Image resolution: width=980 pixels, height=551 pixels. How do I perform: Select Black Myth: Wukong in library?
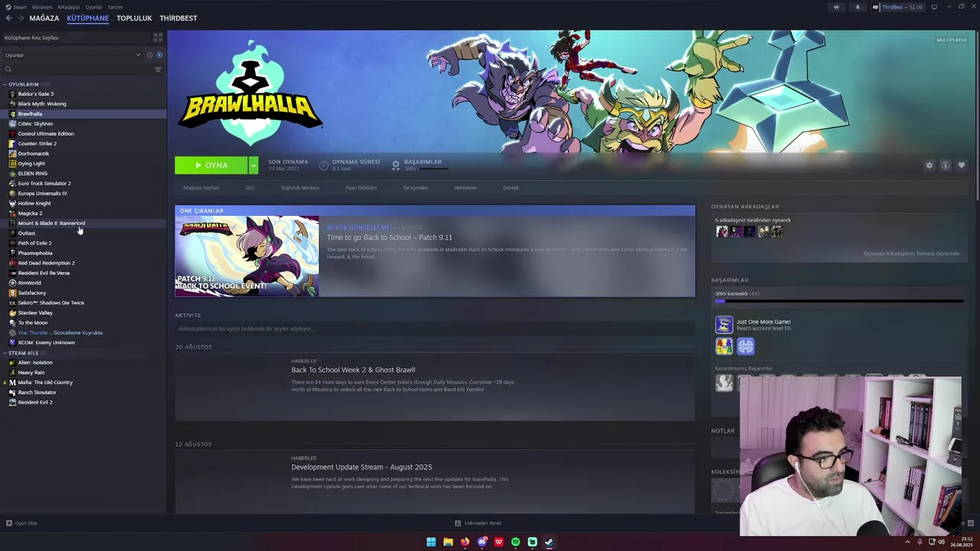pos(42,103)
